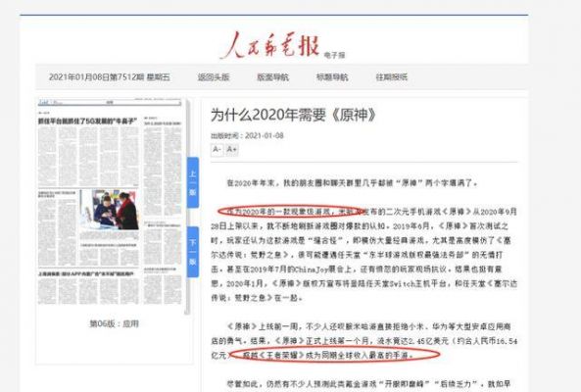This screenshot has height=392, width=581.
Task: Click the newspaper page layout thumbnail photo
Action: click(109, 210)
